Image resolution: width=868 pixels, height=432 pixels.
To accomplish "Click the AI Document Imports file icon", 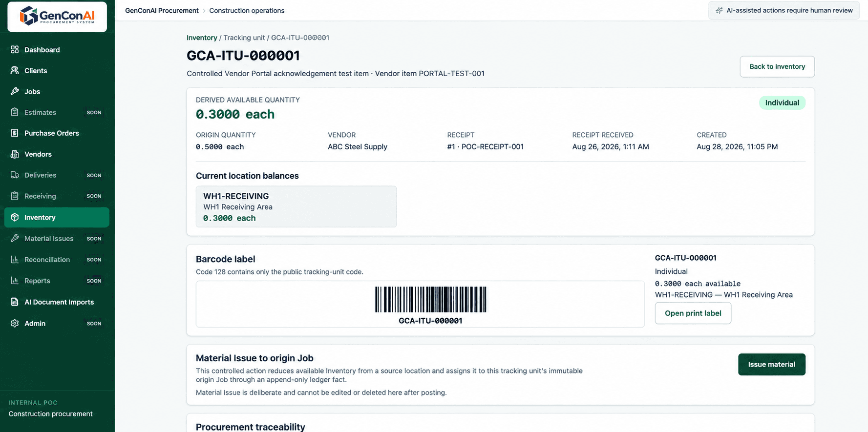I will [15, 302].
